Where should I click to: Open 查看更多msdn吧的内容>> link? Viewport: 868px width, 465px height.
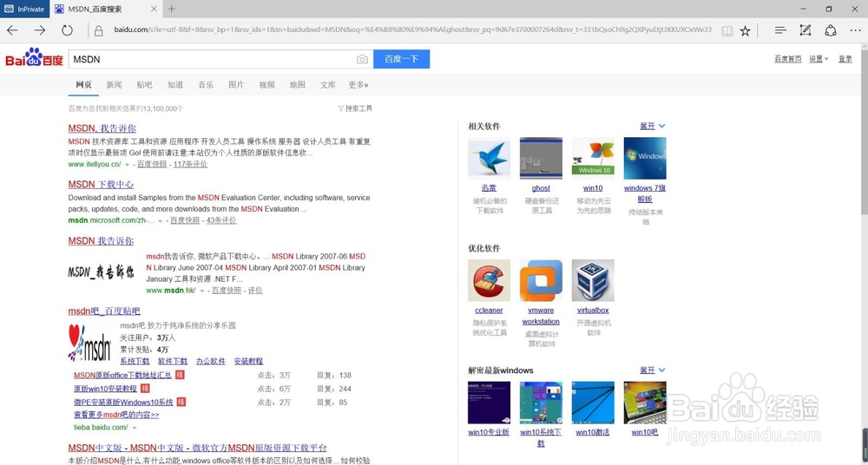[x=116, y=415]
